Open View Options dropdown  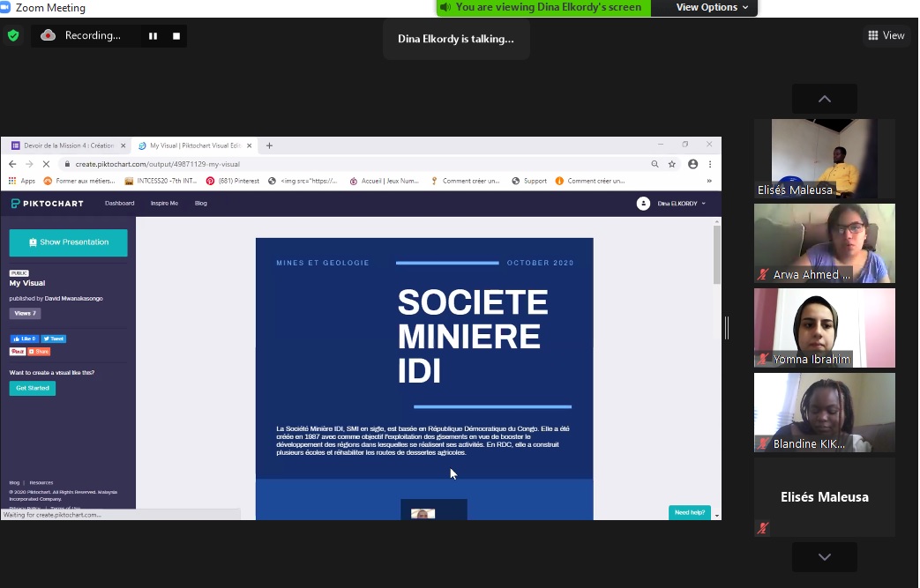coord(712,8)
